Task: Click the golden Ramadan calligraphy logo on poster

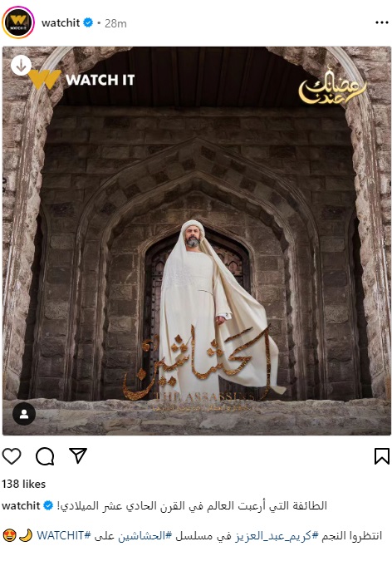Action: (332, 86)
